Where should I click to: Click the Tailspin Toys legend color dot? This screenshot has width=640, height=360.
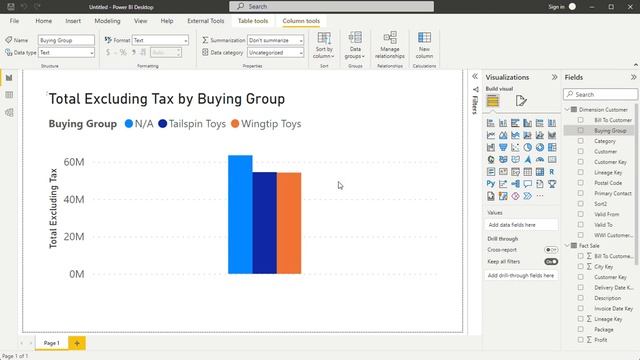[162, 124]
